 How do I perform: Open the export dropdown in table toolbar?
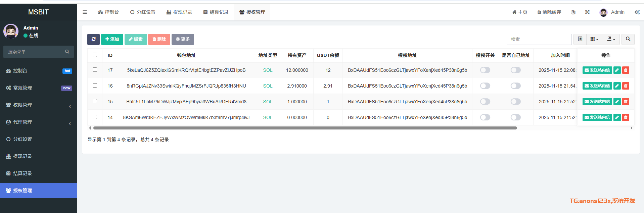[611, 39]
